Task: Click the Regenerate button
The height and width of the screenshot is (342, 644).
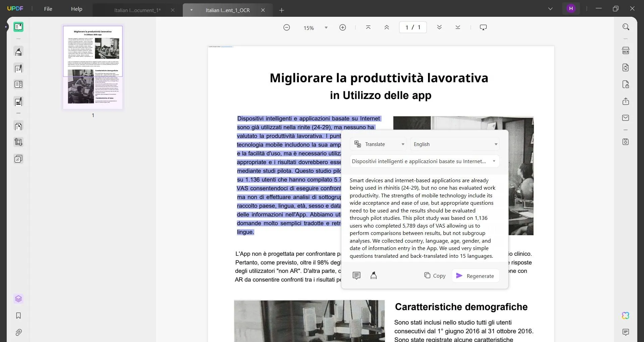Action: tap(475, 276)
